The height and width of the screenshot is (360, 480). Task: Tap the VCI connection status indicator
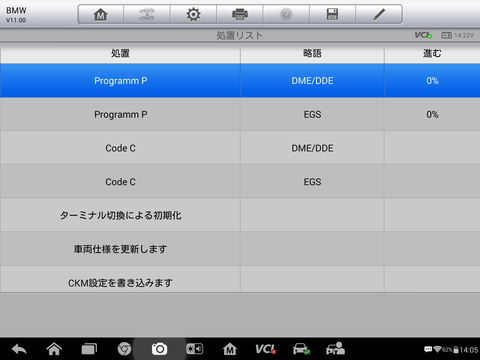(x=423, y=35)
